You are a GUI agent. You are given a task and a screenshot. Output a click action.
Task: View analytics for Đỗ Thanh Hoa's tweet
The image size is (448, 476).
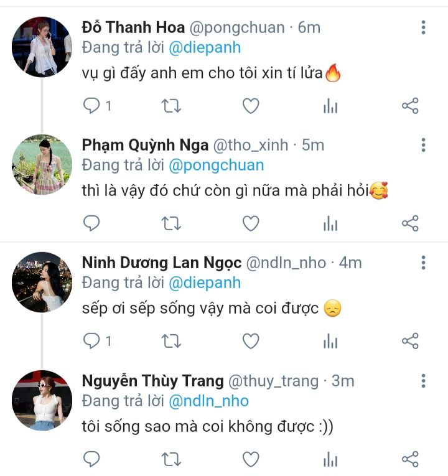click(330, 106)
